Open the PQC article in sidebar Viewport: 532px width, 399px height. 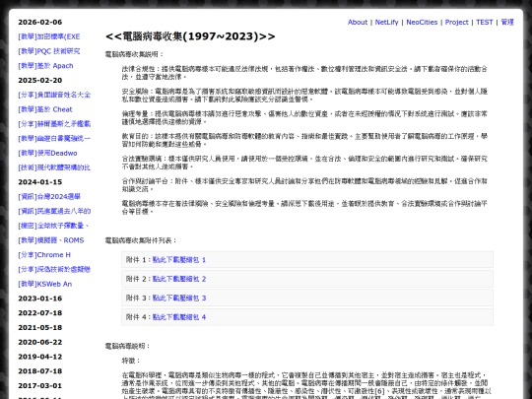tap(49, 51)
